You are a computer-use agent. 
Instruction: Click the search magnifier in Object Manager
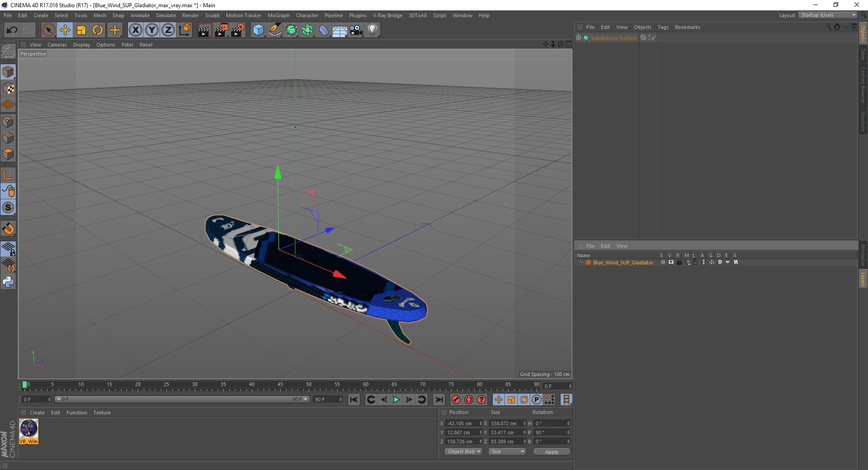click(828, 27)
